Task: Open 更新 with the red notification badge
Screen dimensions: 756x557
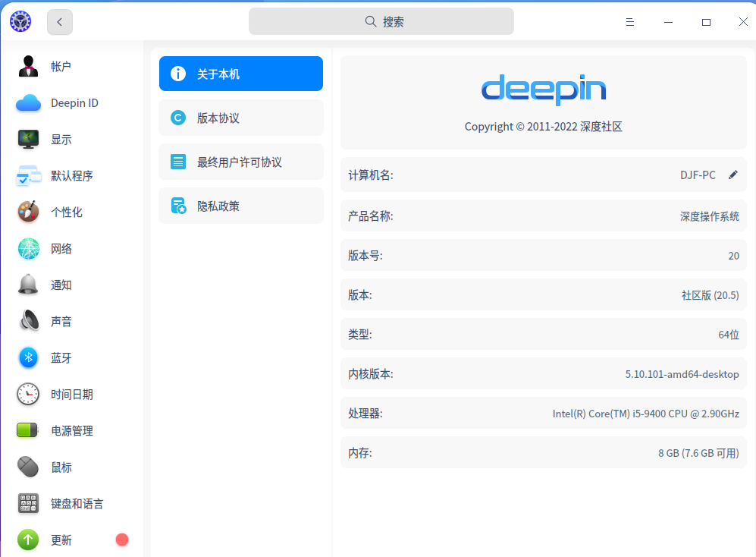Action: tap(61, 540)
